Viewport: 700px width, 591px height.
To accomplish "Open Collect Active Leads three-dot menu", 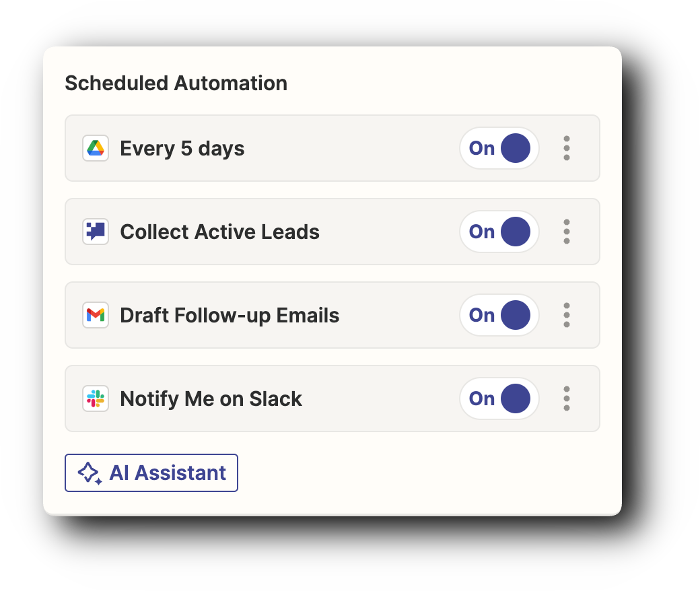I will click(x=567, y=232).
